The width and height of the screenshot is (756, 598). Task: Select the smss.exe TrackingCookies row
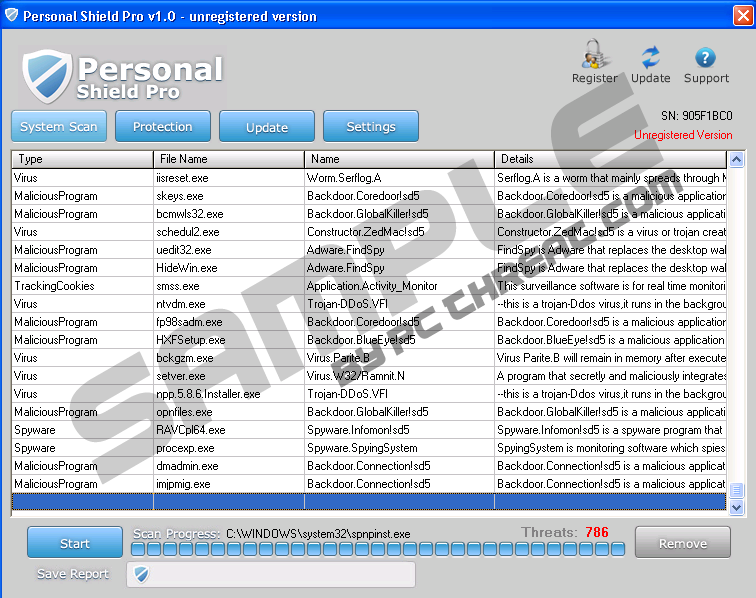pos(369,286)
